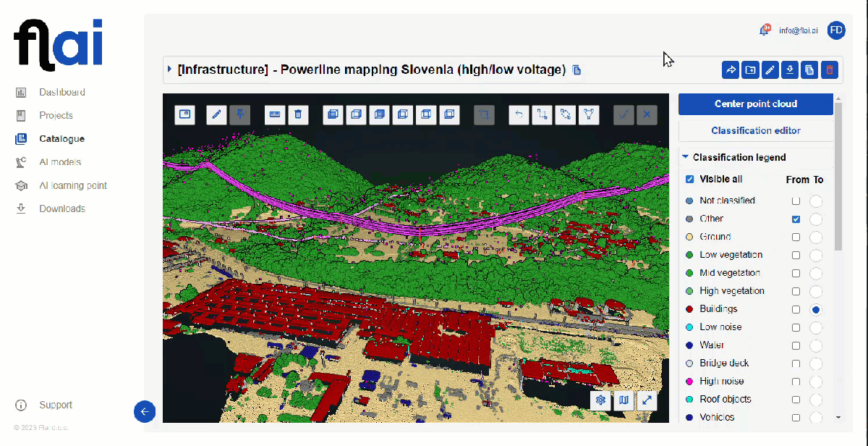Check From box for Low vegetation
868x446 pixels.
[x=796, y=255]
